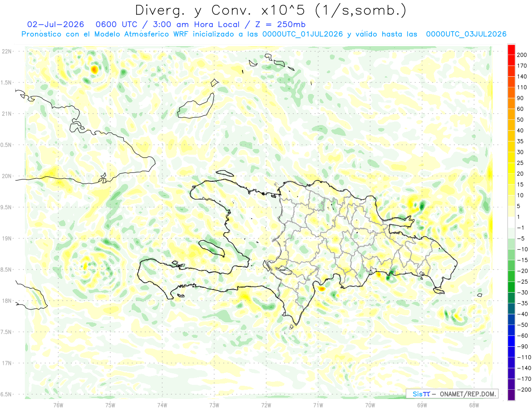This screenshot has width=532, height=411.
Task: Click the colorbar value -170
Action: coord(524,379)
